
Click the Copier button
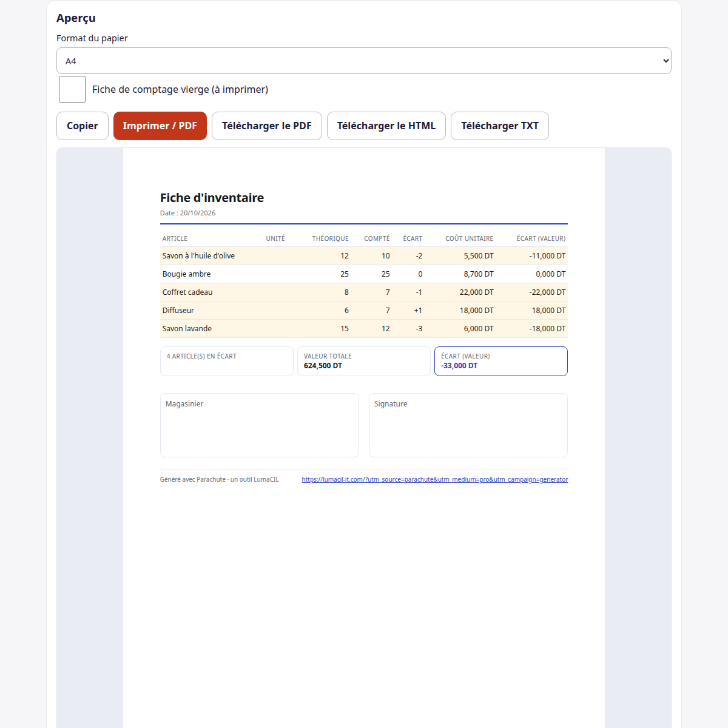click(x=83, y=126)
